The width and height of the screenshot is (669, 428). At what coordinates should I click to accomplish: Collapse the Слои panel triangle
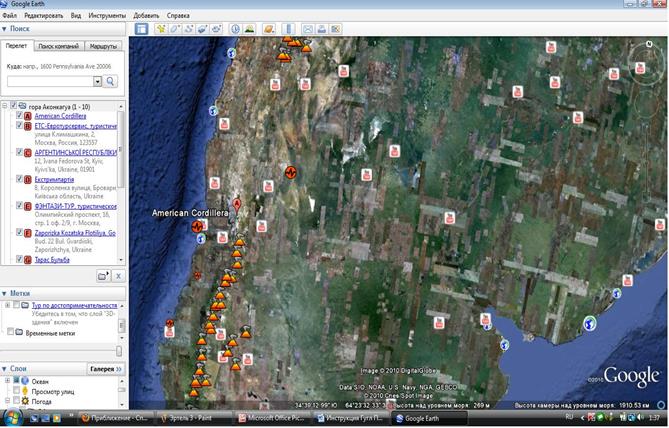4,369
